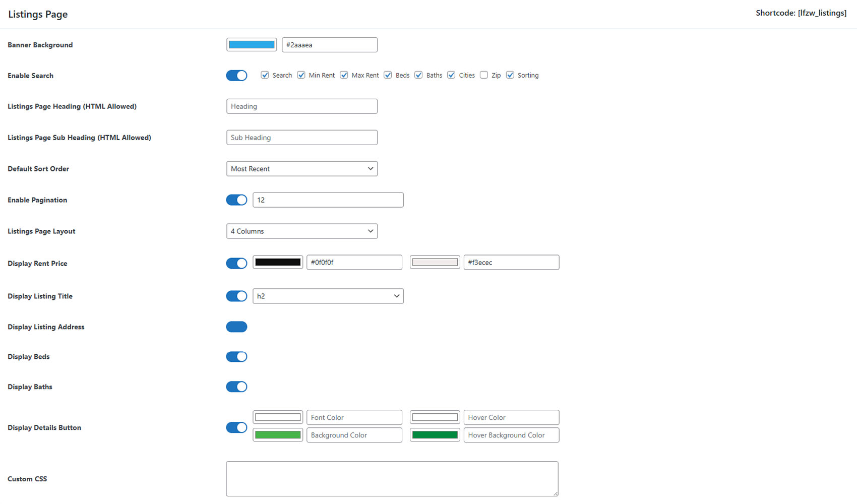Image resolution: width=857 pixels, height=504 pixels.
Task: Open the black rent price color swatch
Action: [x=278, y=262]
